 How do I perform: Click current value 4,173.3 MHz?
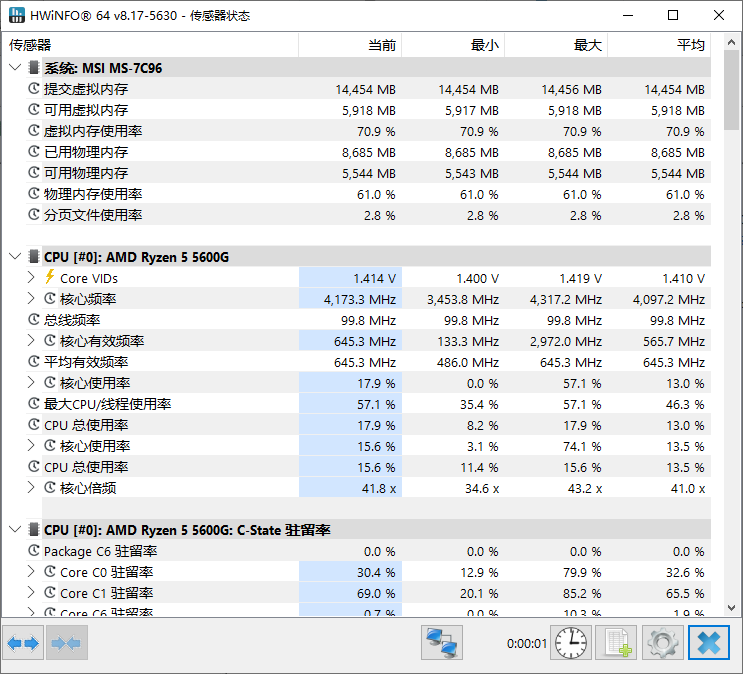coord(360,300)
